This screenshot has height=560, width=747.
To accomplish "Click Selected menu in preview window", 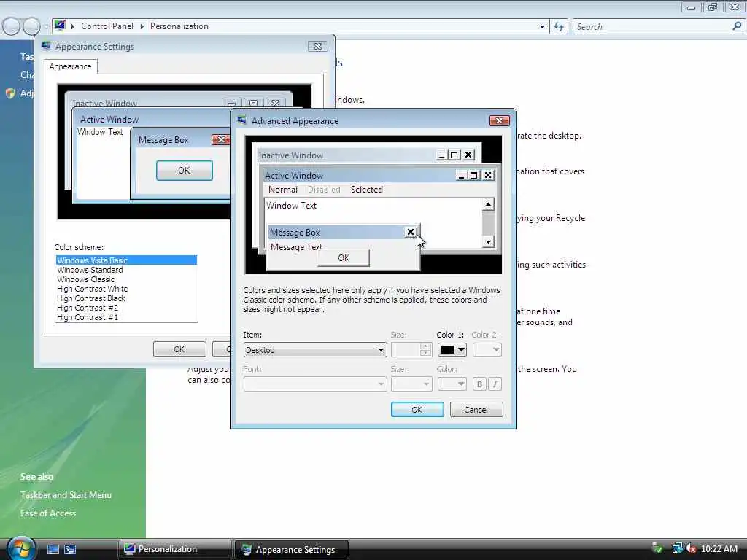I will 367,190.
